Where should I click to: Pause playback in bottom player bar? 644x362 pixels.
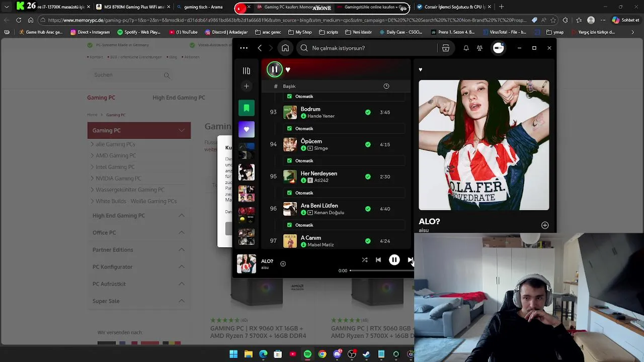click(394, 260)
